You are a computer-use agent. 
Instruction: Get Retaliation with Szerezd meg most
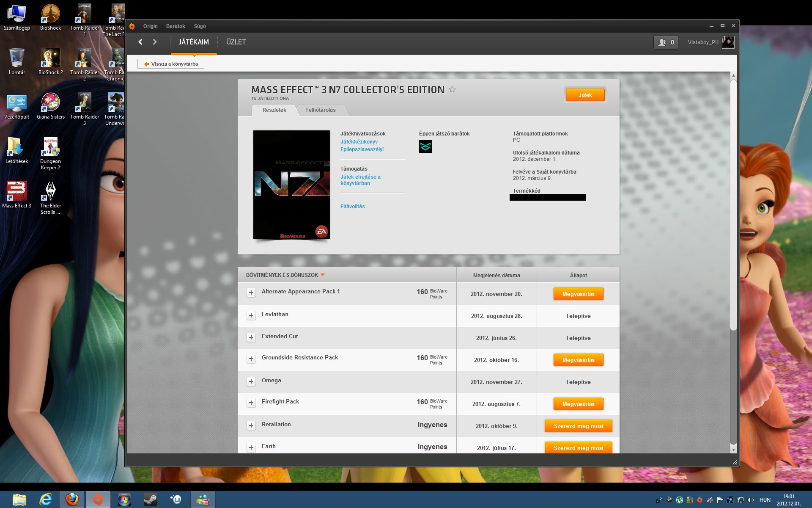click(x=579, y=426)
